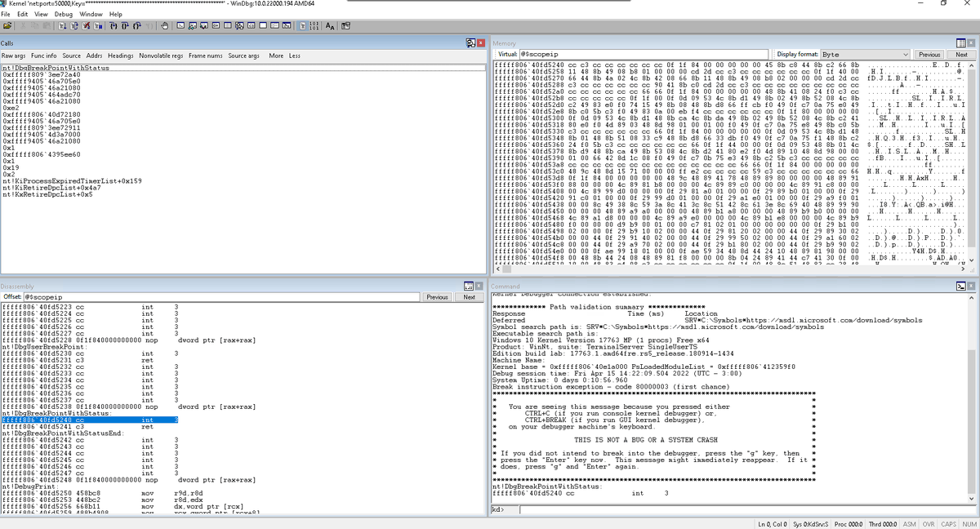Click the Step Over toolbar icon

(125, 25)
